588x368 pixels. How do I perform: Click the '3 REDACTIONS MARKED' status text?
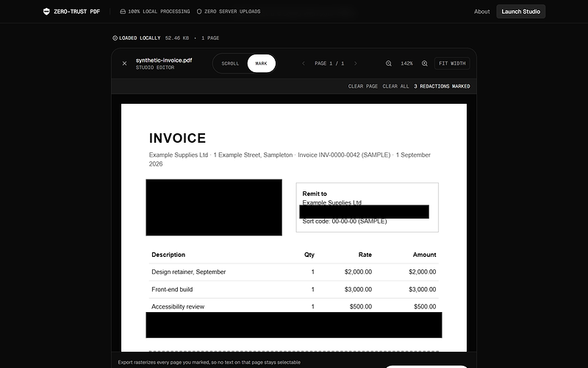coord(442,86)
